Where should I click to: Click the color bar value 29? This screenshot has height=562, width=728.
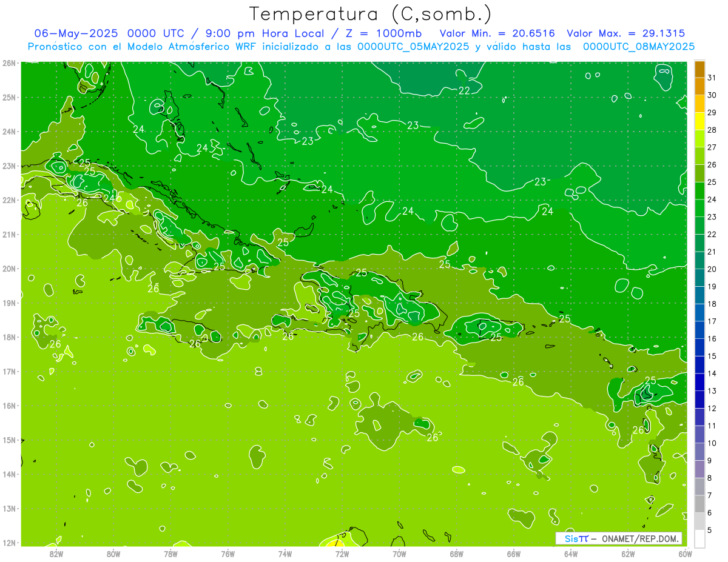pyautogui.click(x=712, y=113)
